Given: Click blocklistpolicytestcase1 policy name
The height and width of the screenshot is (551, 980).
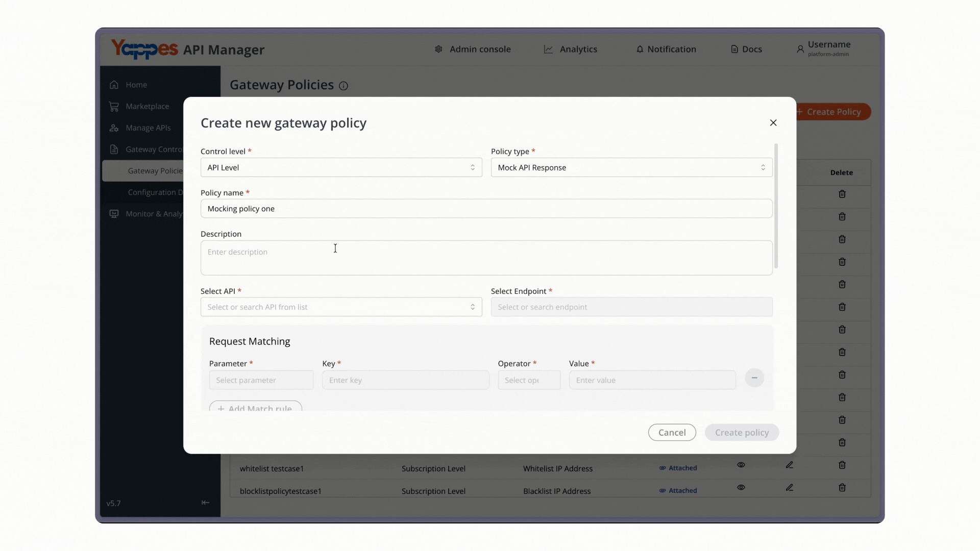Looking at the screenshot, I should pos(280,491).
